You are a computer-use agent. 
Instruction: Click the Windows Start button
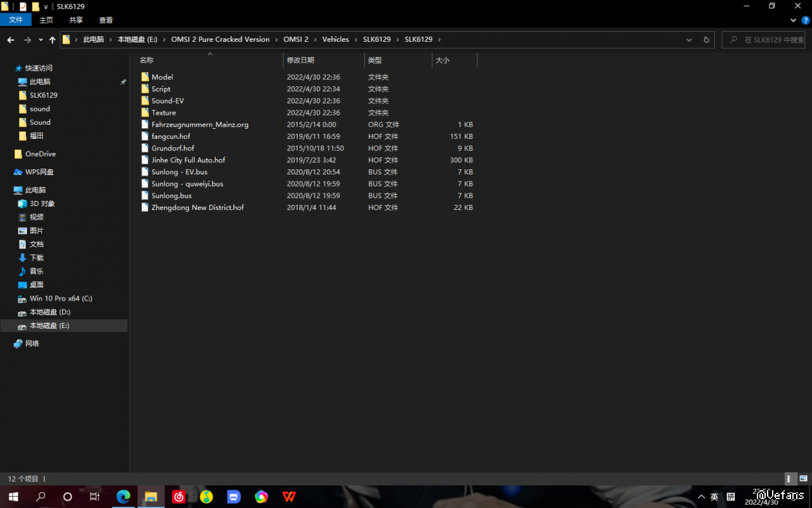tap(13, 497)
